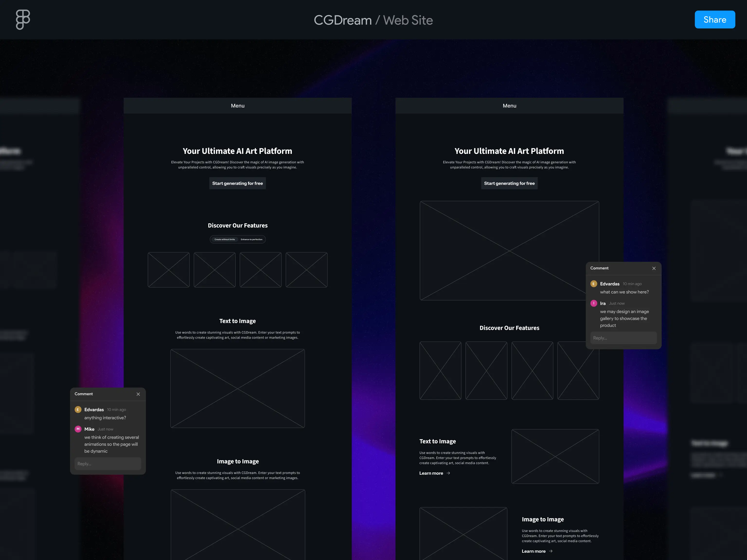This screenshot has width=747, height=560.
Task: Click arrow icon beside Image to Image Learn more
Action: [551, 551]
